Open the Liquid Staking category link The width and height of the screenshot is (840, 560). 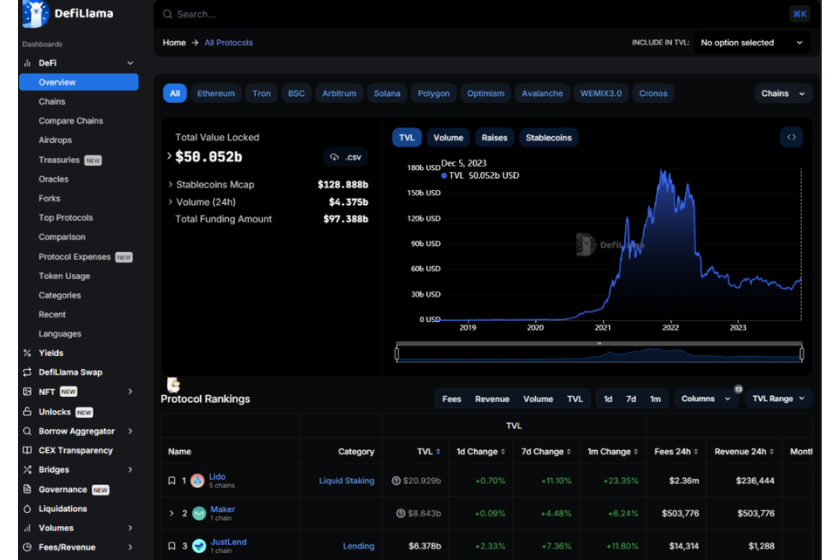pos(347,481)
